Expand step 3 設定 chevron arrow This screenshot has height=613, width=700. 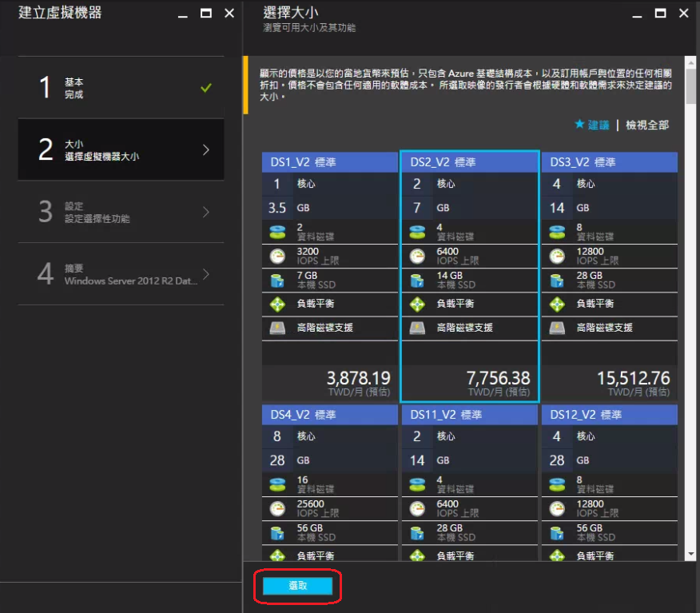coord(206,212)
